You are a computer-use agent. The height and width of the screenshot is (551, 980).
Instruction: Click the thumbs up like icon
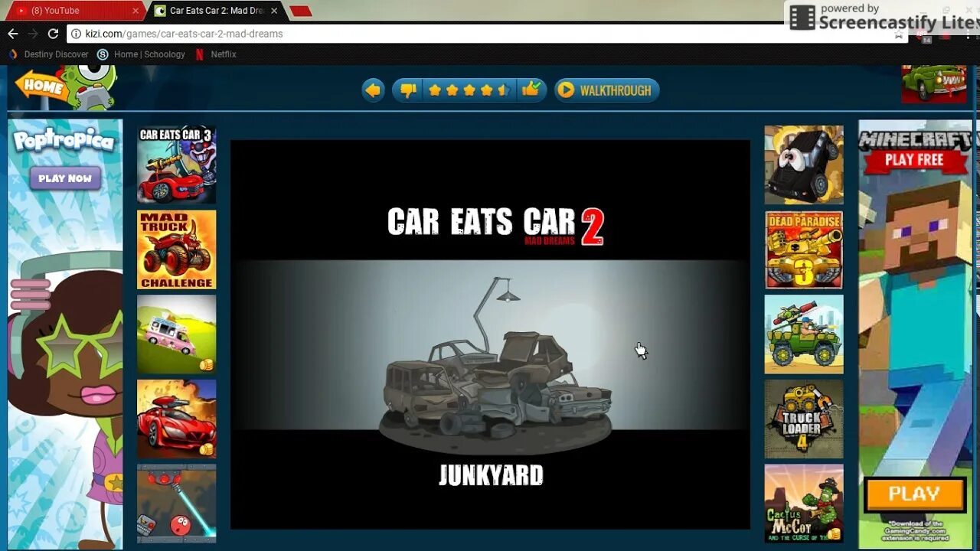531,90
